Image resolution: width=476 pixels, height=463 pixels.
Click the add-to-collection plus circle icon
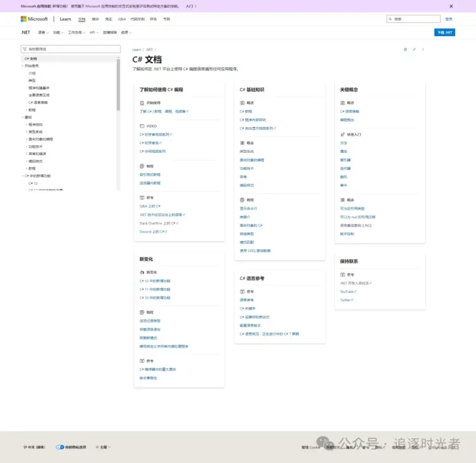click(x=406, y=49)
